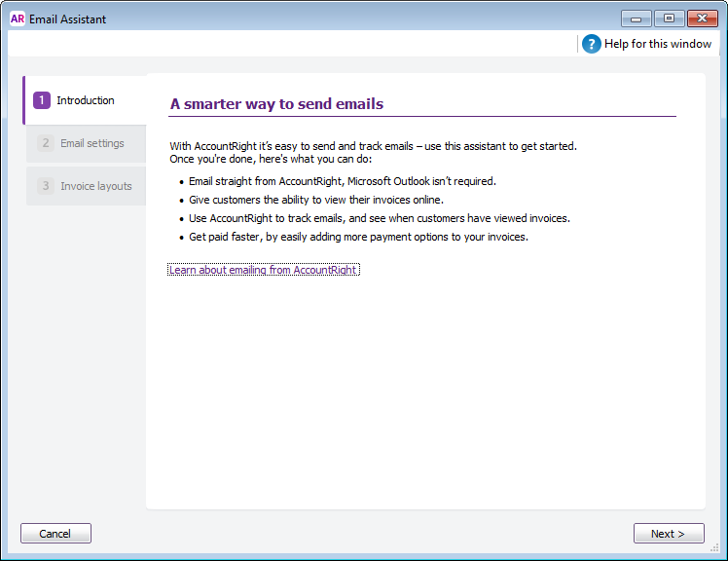Close the Email Assistant window
This screenshot has height=561, width=728.
point(702,19)
